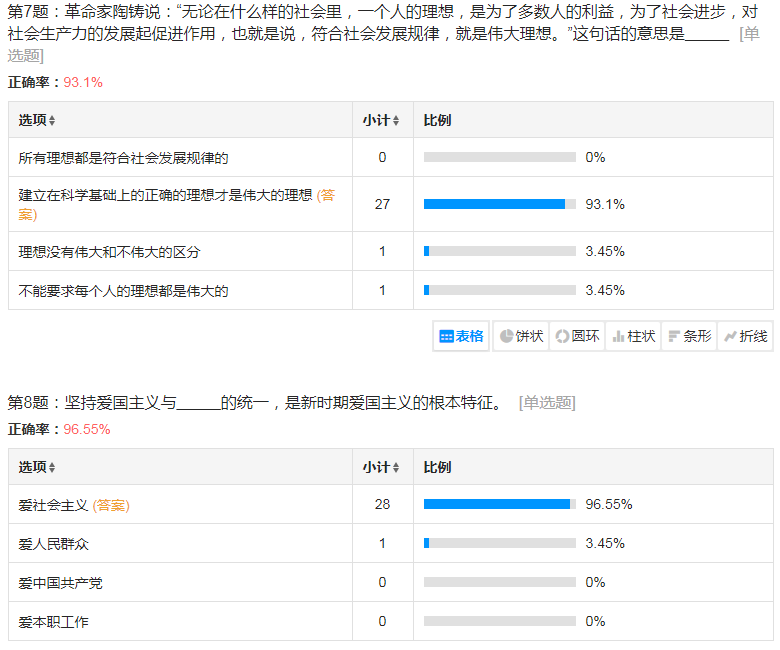
Task: Click the 96.55% blue progress bar
Action: [496, 504]
